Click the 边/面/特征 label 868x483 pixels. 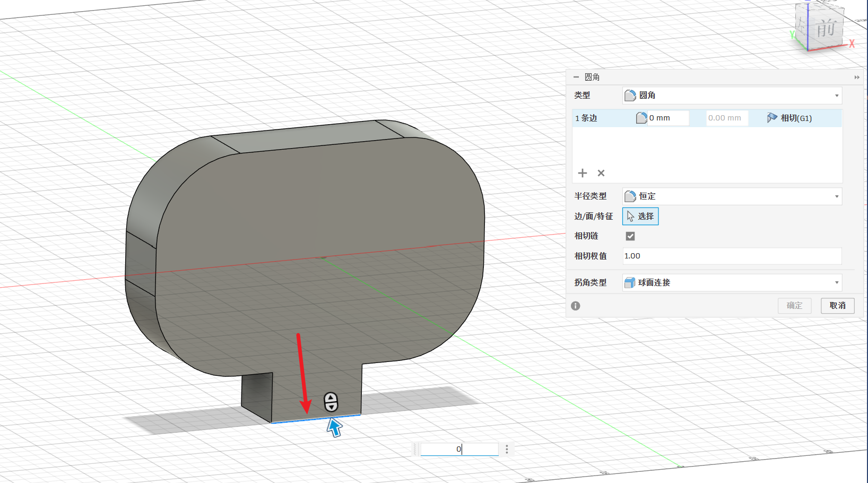[593, 216]
